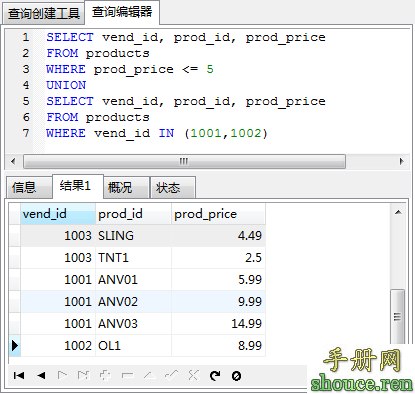The image size is (415, 394).
Task: Go to next record arrow
Action: [x=62, y=376]
